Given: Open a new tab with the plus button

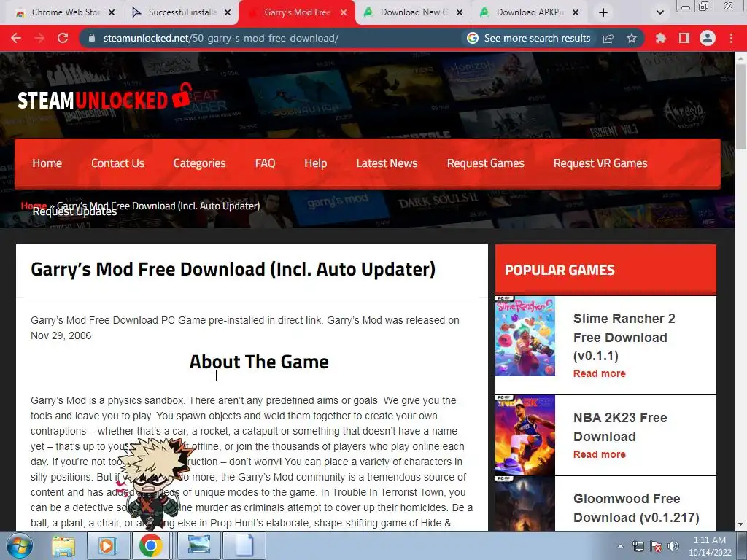Looking at the screenshot, I should 603,12.
